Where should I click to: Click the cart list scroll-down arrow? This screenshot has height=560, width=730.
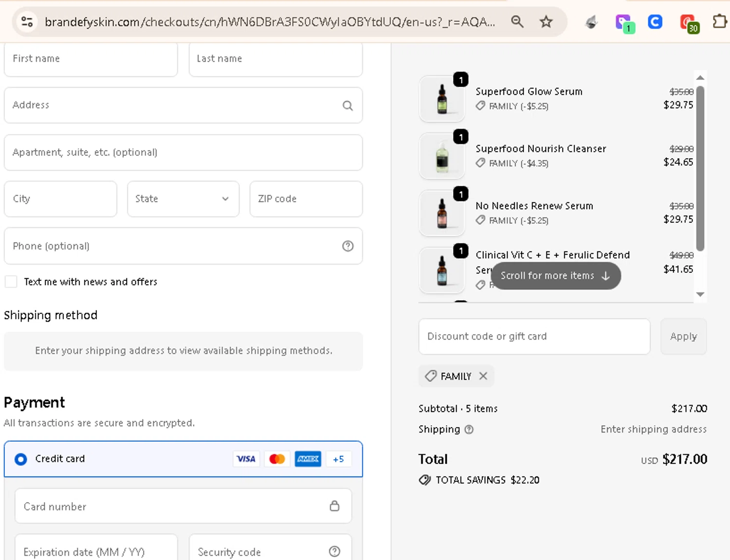click(700, 294)
